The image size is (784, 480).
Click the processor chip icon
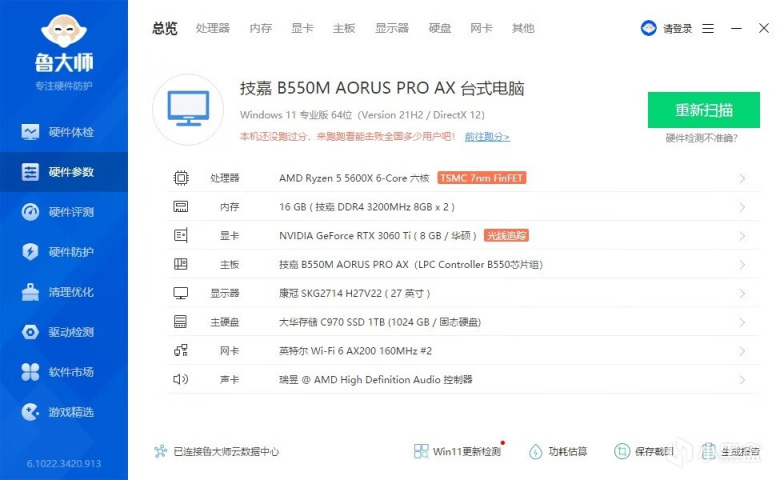[x=181, y=178]
